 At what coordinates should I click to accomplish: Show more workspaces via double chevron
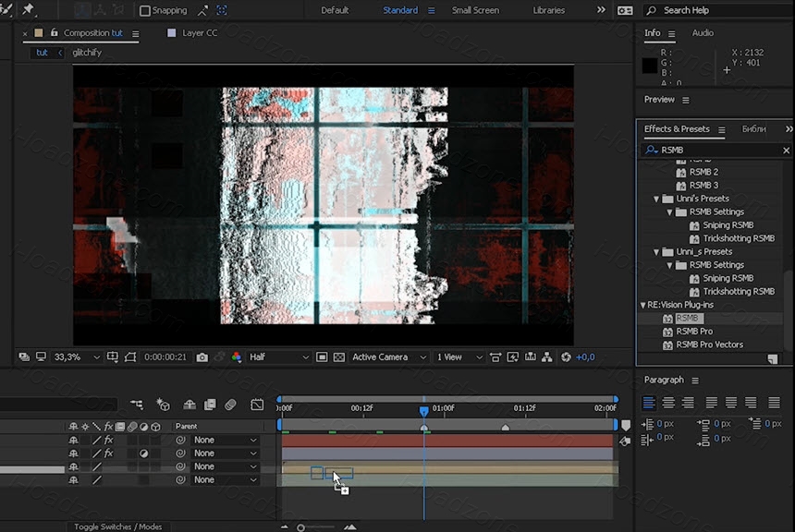[x=601, y=9]
